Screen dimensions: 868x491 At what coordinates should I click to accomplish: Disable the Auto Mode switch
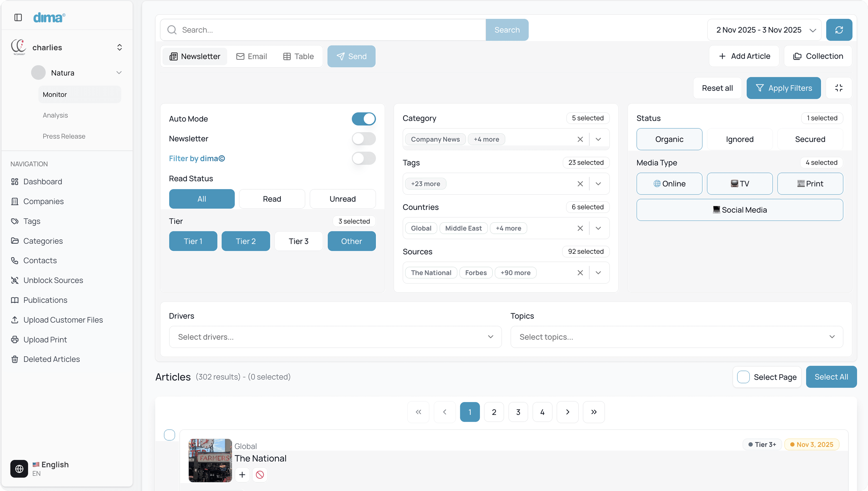363,119
